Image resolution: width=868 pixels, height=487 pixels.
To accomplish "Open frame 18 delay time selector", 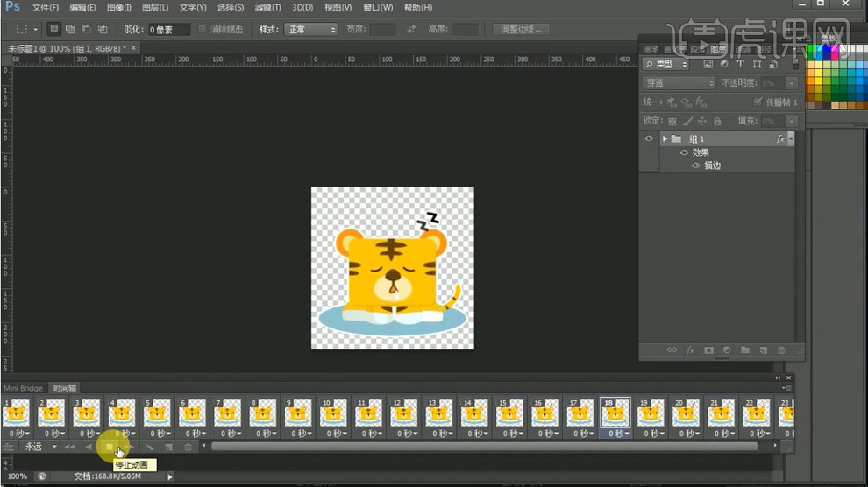I will 616,434.
